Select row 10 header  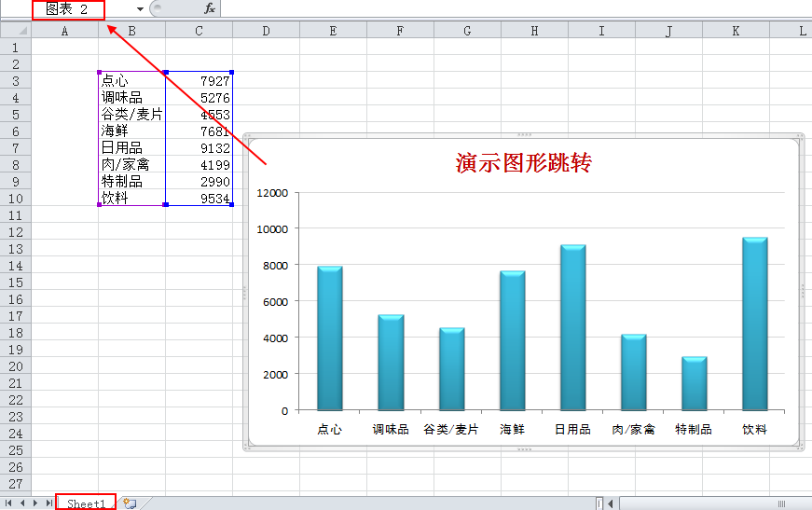[x=16, y=199]
